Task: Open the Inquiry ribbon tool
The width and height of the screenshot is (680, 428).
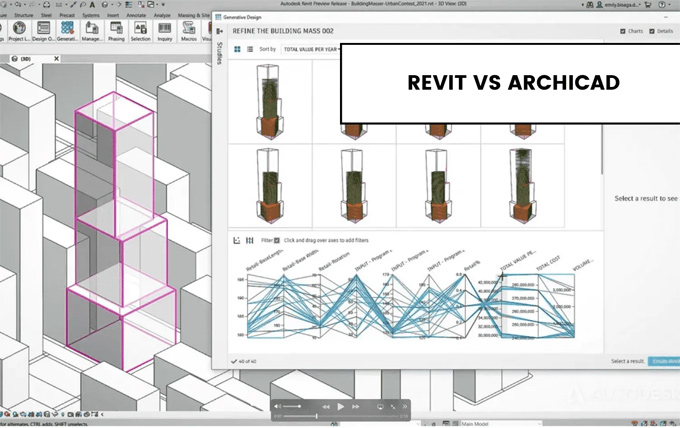Action: [x=165, y=31]
